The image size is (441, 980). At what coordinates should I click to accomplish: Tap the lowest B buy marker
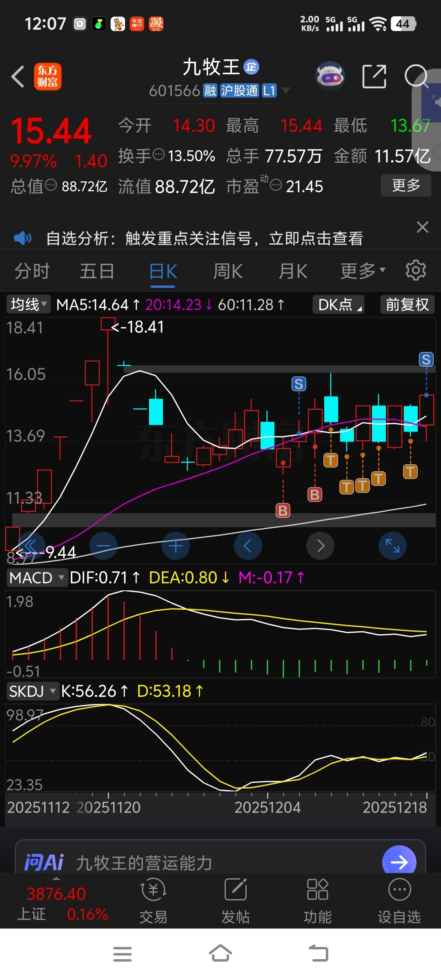pos(283,510)
